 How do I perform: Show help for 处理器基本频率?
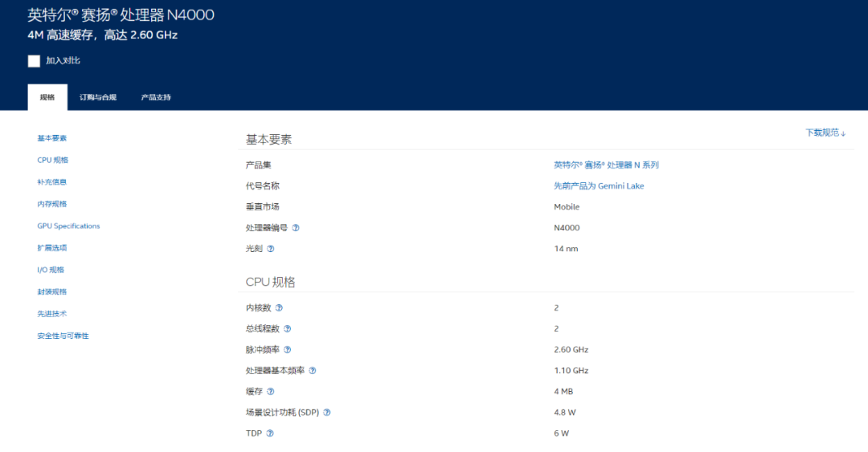312,371
